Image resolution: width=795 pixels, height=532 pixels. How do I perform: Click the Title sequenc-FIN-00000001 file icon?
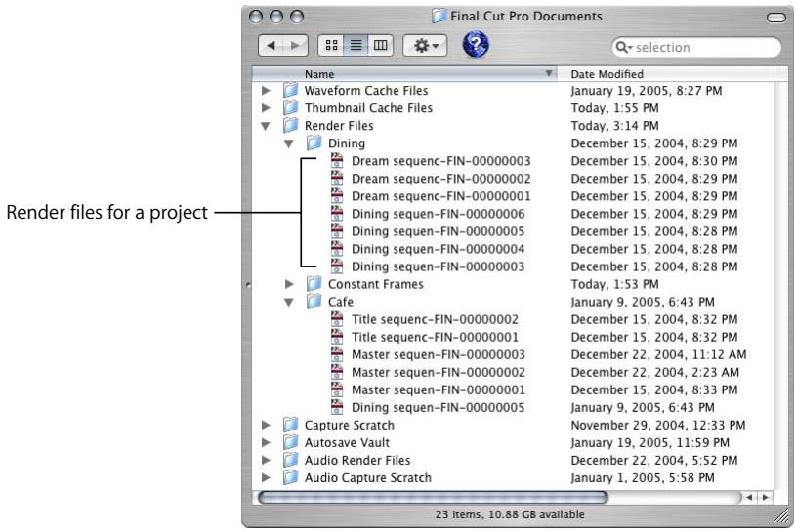click(x=337, y=337)
